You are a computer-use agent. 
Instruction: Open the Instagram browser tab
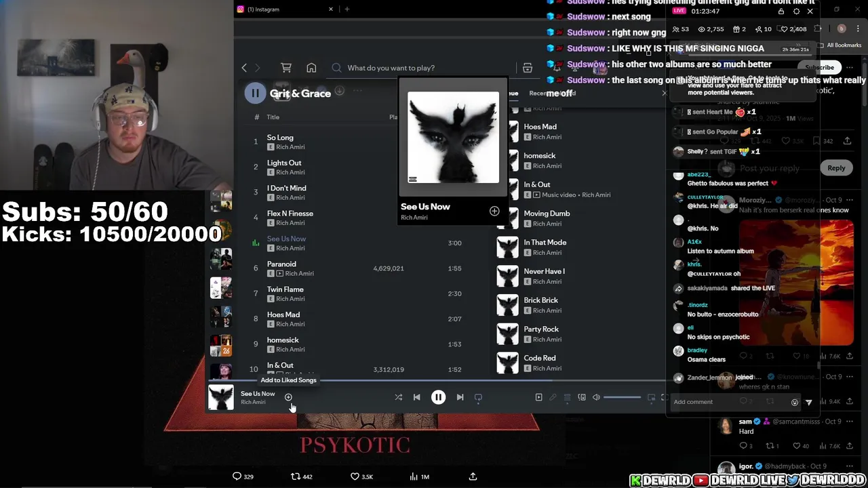point(283,9)
